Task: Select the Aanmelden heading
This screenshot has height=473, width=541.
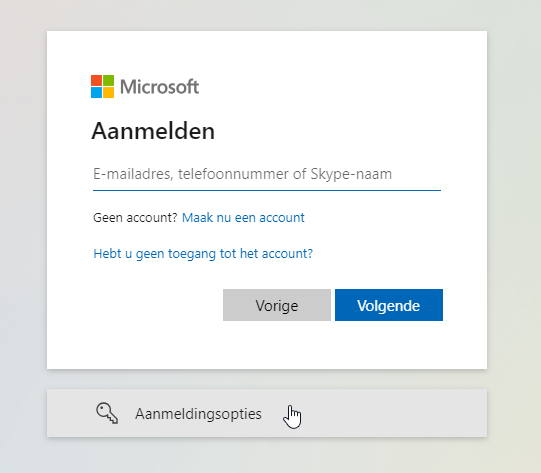Action: pos(153,131)
